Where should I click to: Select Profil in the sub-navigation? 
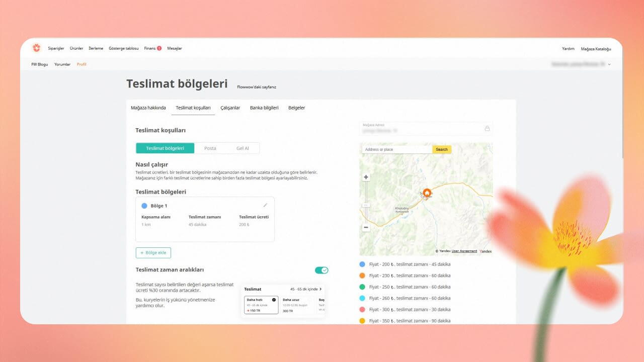pos(82,64)
